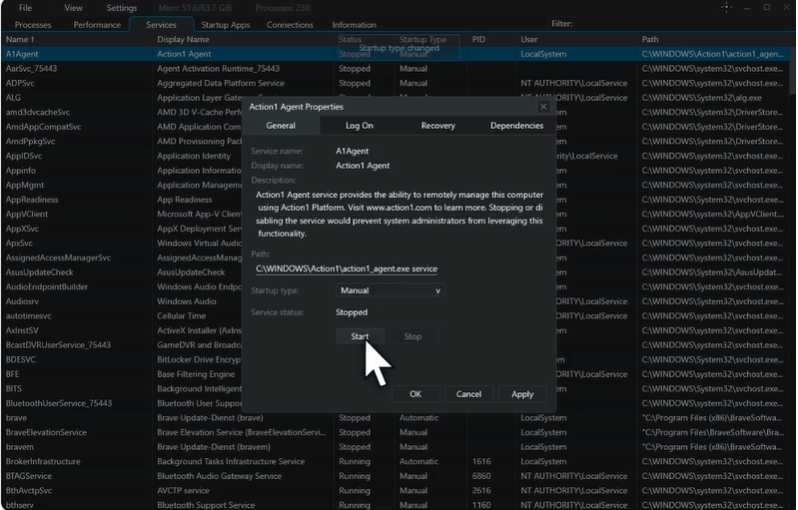Switch to the Log On tab
Image resolution: width=798 pixels, height=510 pixels.
tap(359, 125)
